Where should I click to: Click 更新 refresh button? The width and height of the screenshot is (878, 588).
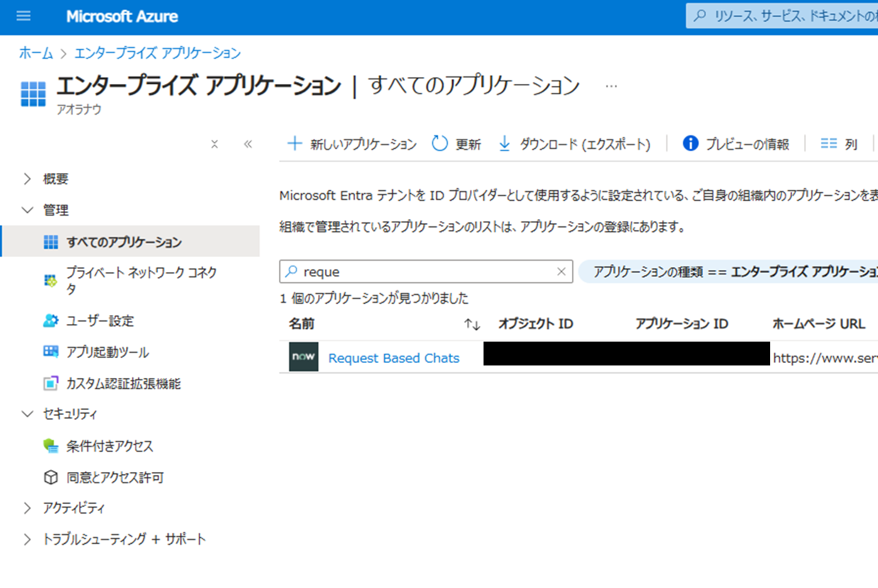click(457, 144)
